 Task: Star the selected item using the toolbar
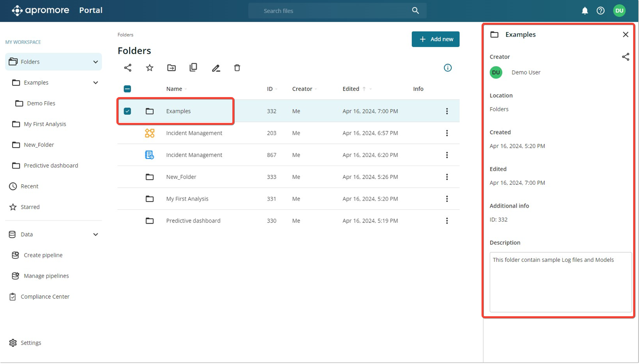point(150,68)
